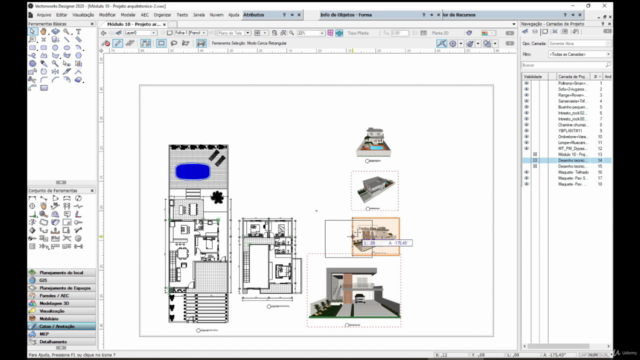The image size is (640, 360).
Task: Select the Arc tool
Action: tap(78, 47)
